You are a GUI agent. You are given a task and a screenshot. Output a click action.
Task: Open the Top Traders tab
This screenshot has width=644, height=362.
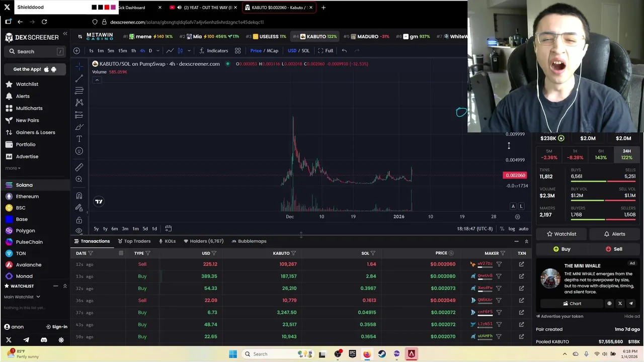(x=134, y=241)
